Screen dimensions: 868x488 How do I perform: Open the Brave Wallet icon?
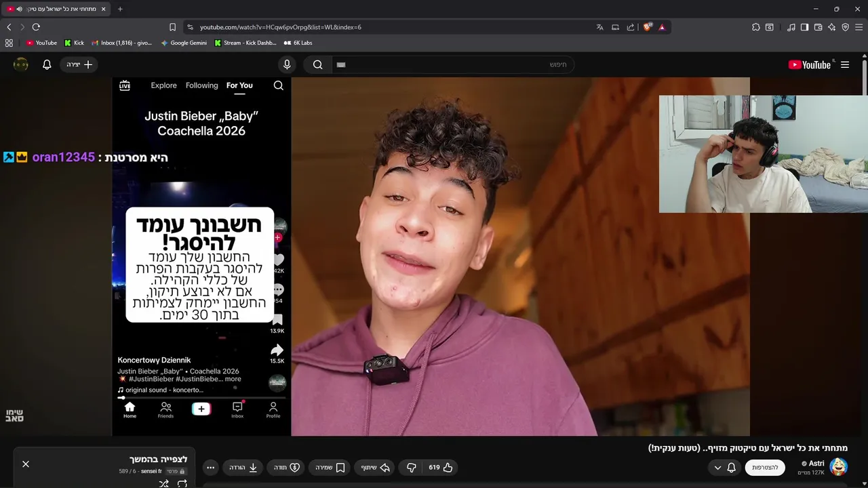click(818, 27)
